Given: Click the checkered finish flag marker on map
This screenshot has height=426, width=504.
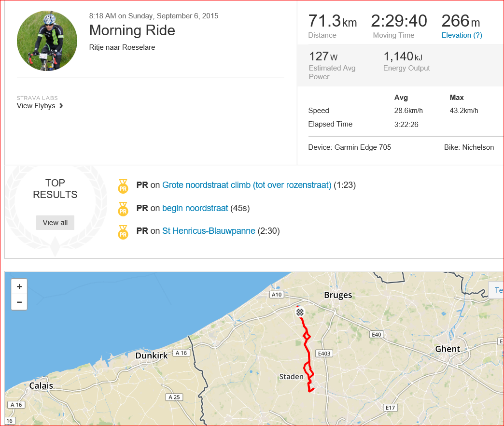Looking at the screenshot, I should [x=300, y=312].
